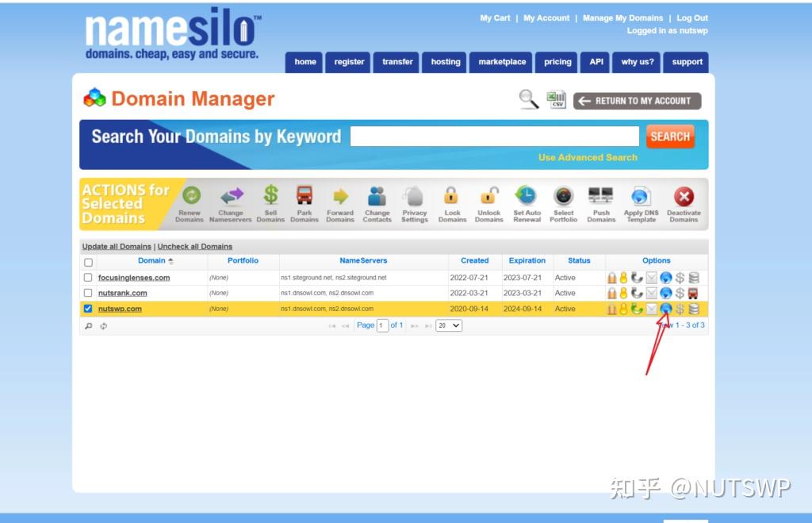Switch to the transfer navigation tab
Image resolution: width=812 pixels, height=523 pixels.
[396, 62]
